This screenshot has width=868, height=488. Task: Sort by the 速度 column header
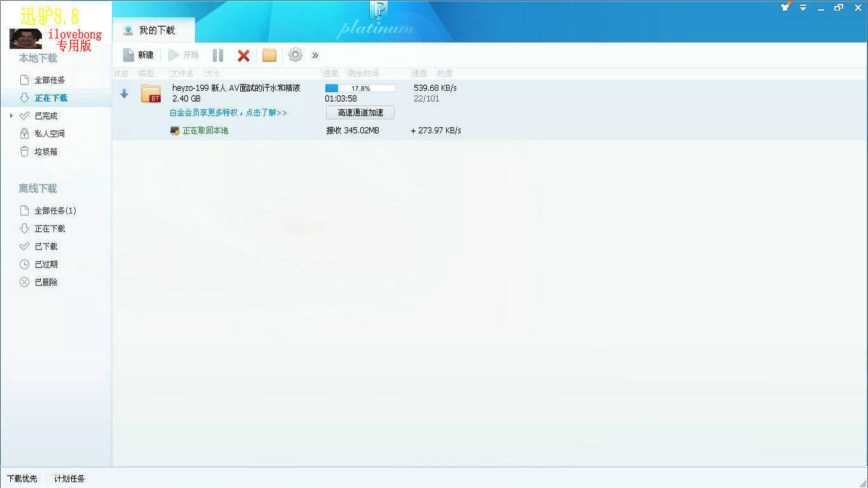tap(419, 74)
